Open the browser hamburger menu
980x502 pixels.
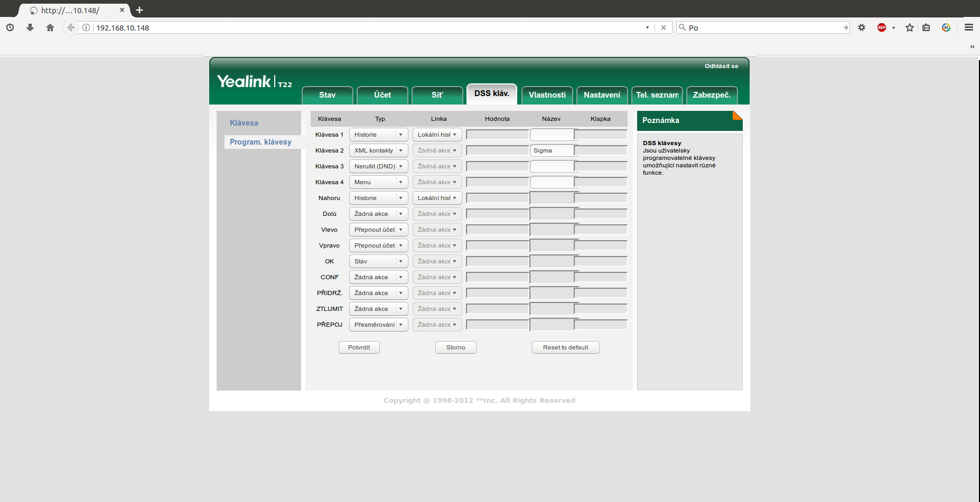(x=969, y=27)
